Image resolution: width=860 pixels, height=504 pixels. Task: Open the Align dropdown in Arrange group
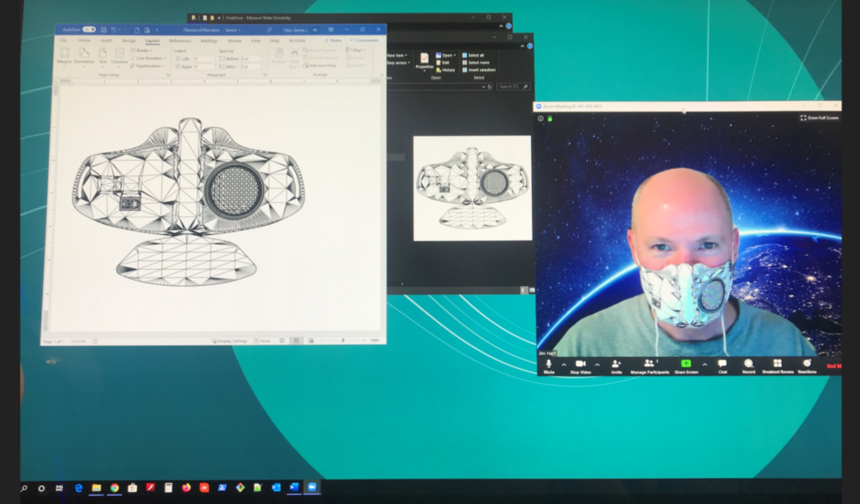(356, 50)
